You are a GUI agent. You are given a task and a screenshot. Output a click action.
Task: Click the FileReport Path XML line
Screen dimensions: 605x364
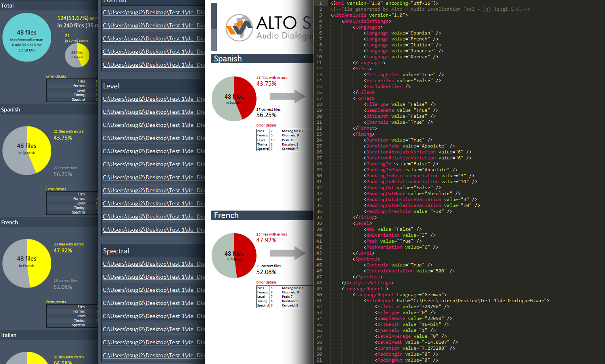(x=456, y=301)
